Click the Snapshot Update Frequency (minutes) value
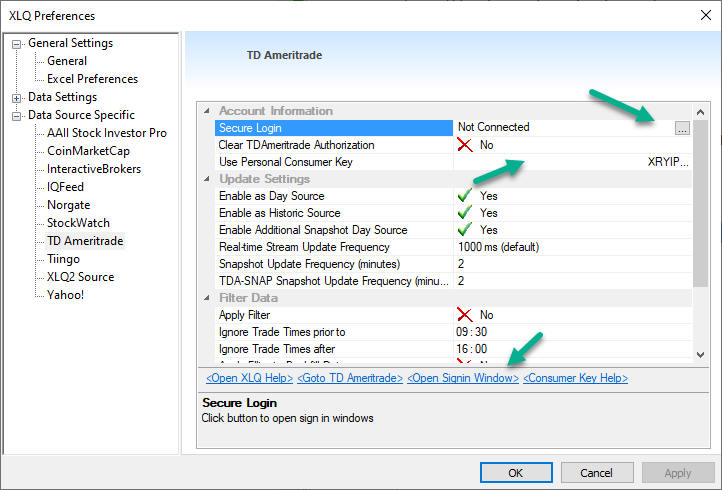This screenshot has height=490, width=722. coord(461,264)
